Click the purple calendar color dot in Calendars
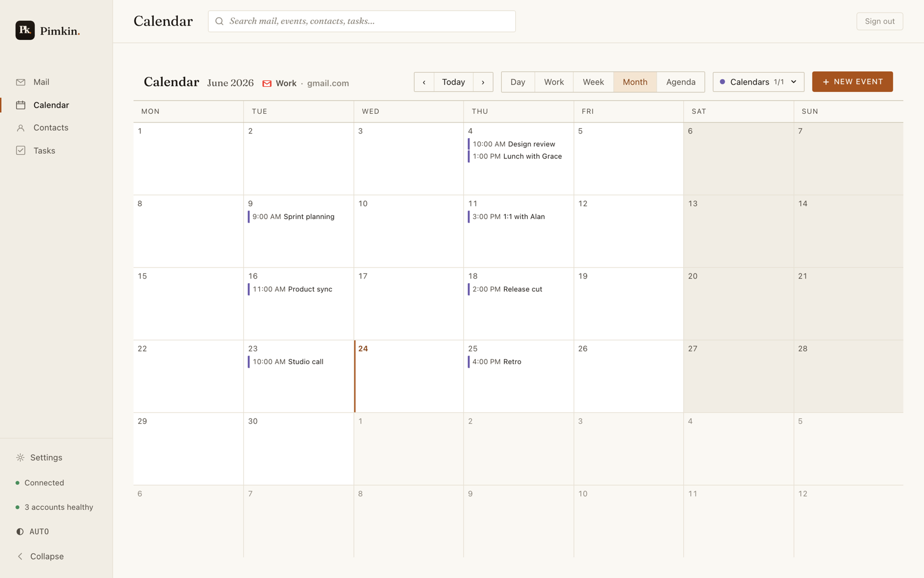 tap(722, 82)
